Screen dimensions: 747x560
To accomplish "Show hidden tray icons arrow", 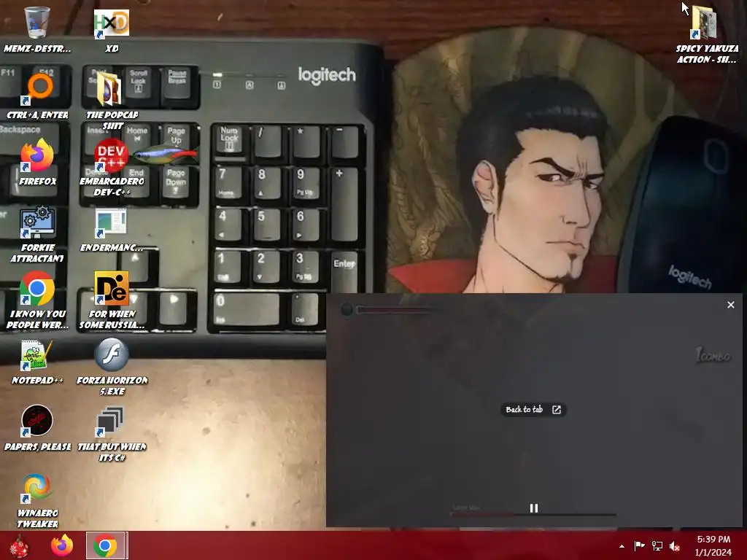I will pos(622,546).
